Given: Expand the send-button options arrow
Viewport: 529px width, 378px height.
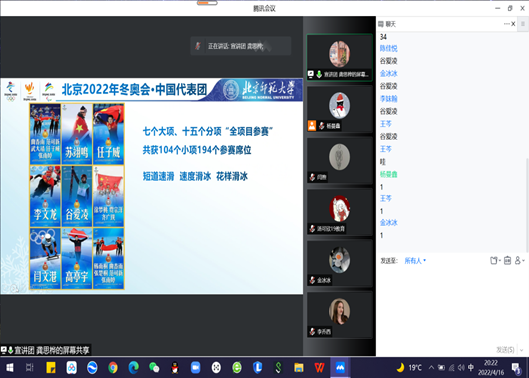Looking at the screenshot, I should 522,350.
